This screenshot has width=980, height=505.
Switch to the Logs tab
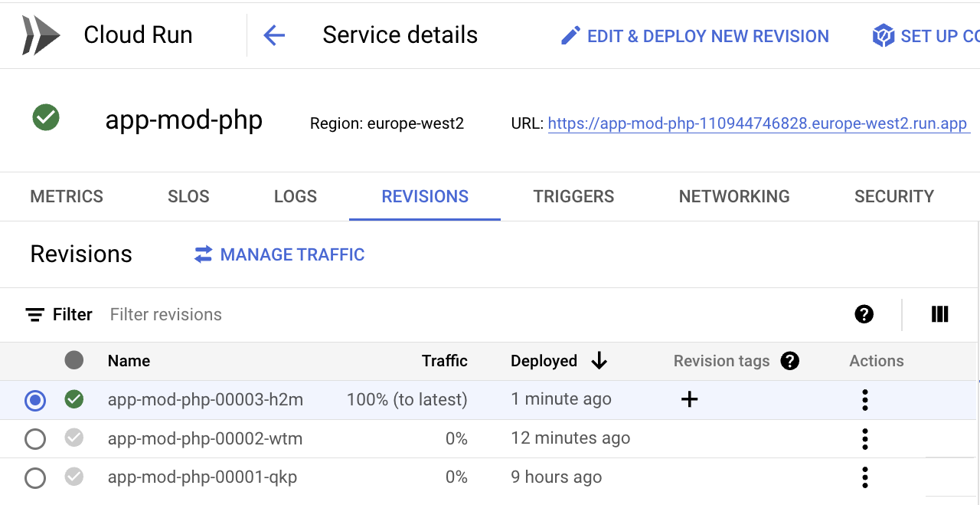pyautogui.click(x=296, y=197)
